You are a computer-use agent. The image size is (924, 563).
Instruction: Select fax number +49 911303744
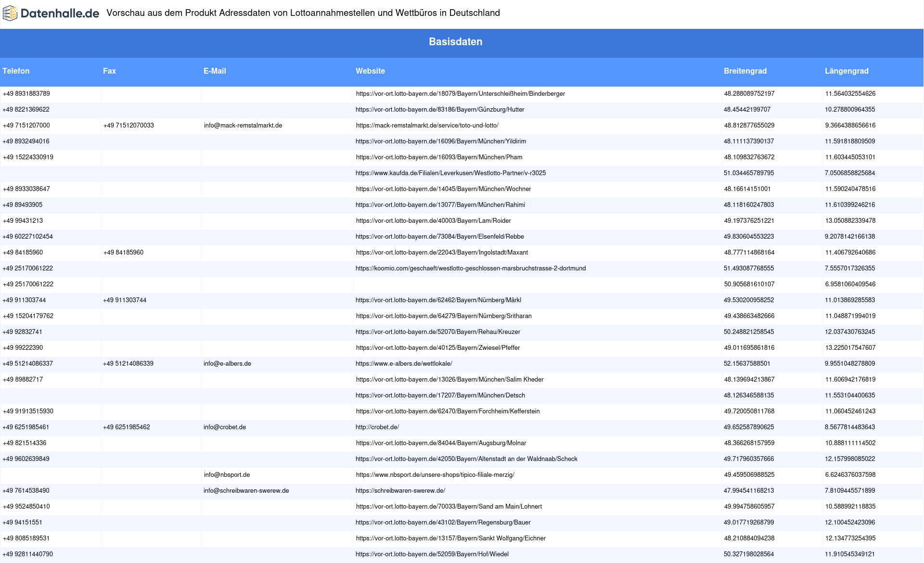click(125, 300)
